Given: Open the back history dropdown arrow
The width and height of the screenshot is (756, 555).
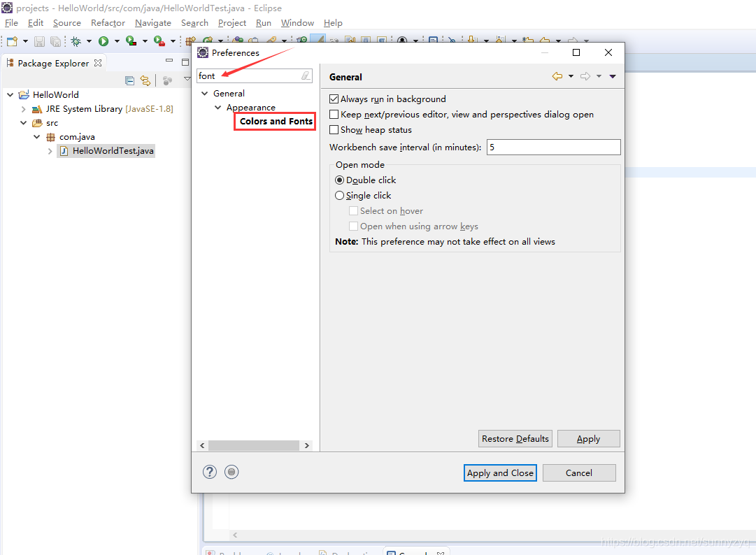Looking at the screenshot, I should 571,76.
